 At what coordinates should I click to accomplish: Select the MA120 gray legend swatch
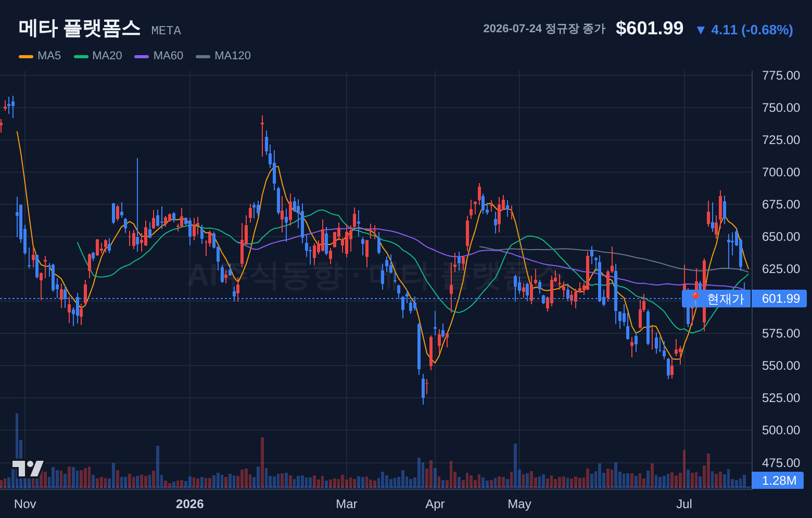[203, 56]
